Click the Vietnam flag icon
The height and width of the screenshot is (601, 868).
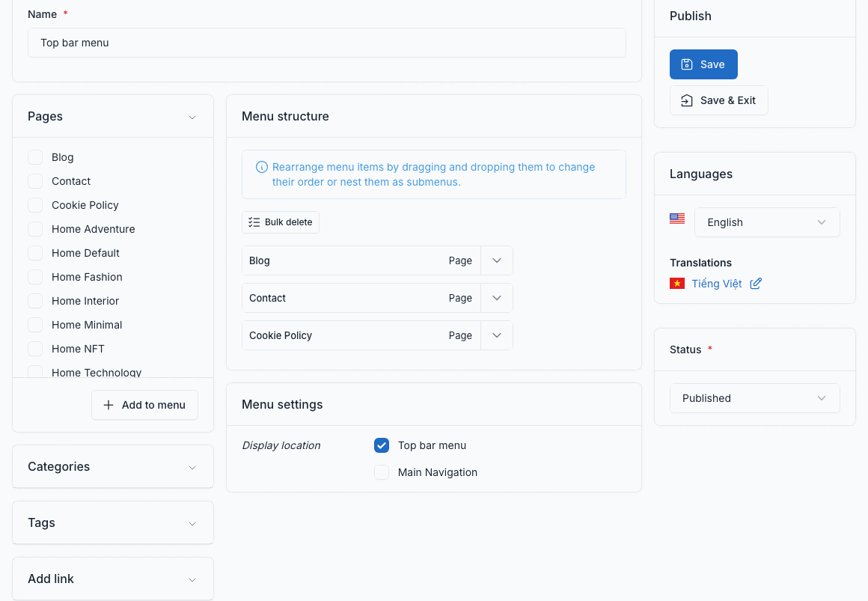pyautogui.click(x=677, y=284)
